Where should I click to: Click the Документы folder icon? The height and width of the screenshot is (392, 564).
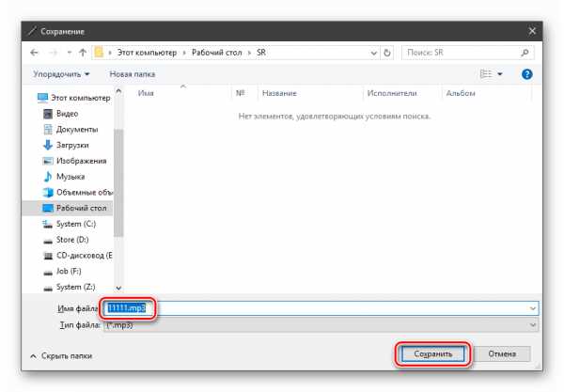48,130
